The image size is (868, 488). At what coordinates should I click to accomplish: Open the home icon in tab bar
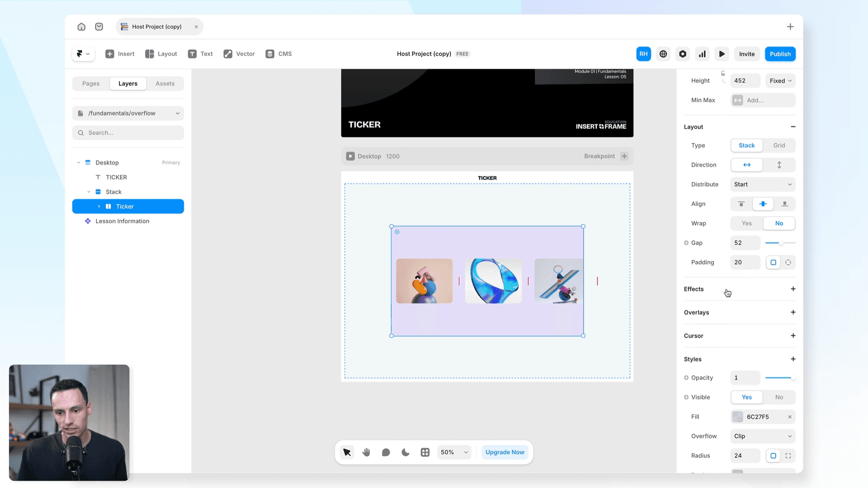tap(81, 27)
